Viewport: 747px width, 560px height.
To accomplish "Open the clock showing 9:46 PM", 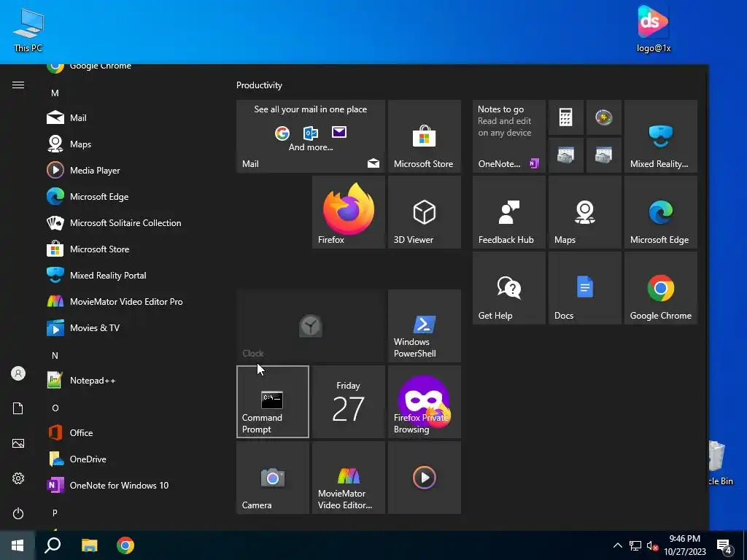I will tap(685, 545).
